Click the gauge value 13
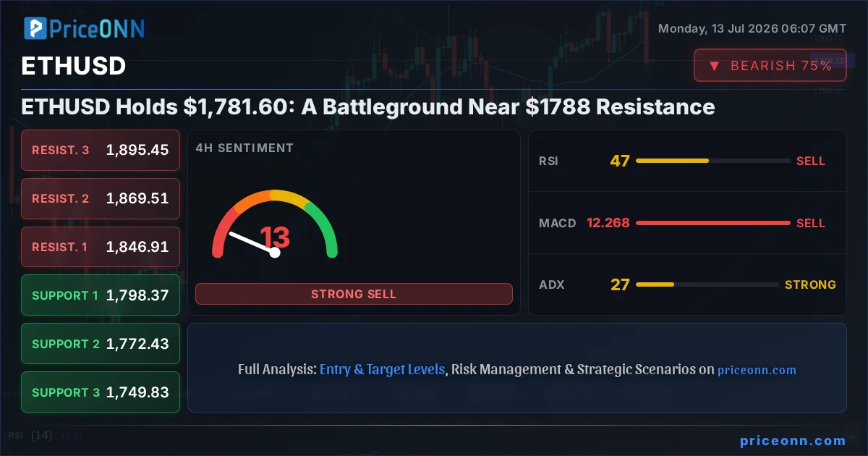The width and height of the screenshot is (868, 456). 275,237
